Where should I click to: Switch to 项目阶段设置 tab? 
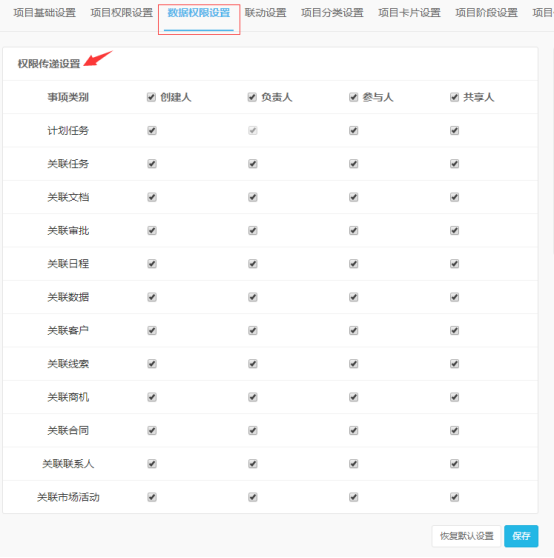pyautogui.click(x=486, y=13)
